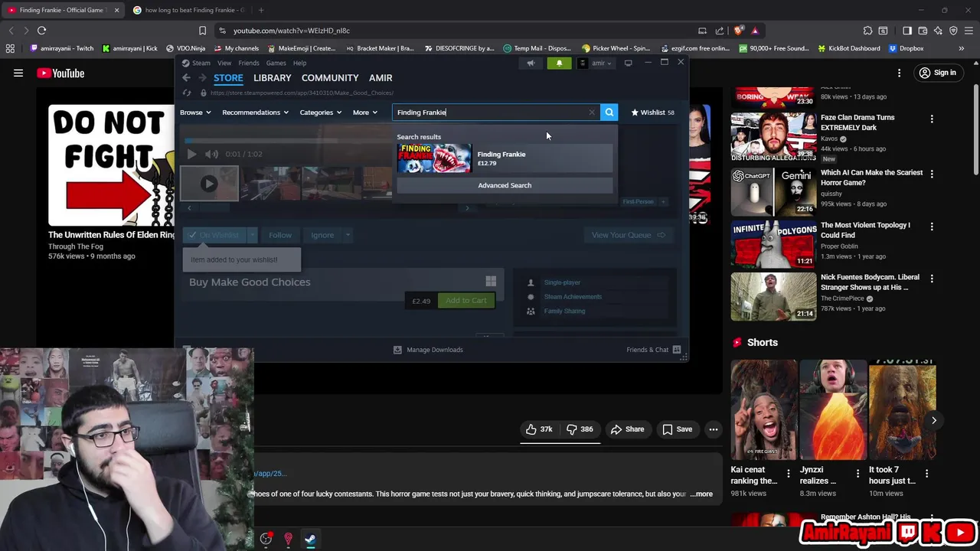This screenshot has height=551, width=980.
Task: Play the Steam trailer video
Action: point(191,154)
